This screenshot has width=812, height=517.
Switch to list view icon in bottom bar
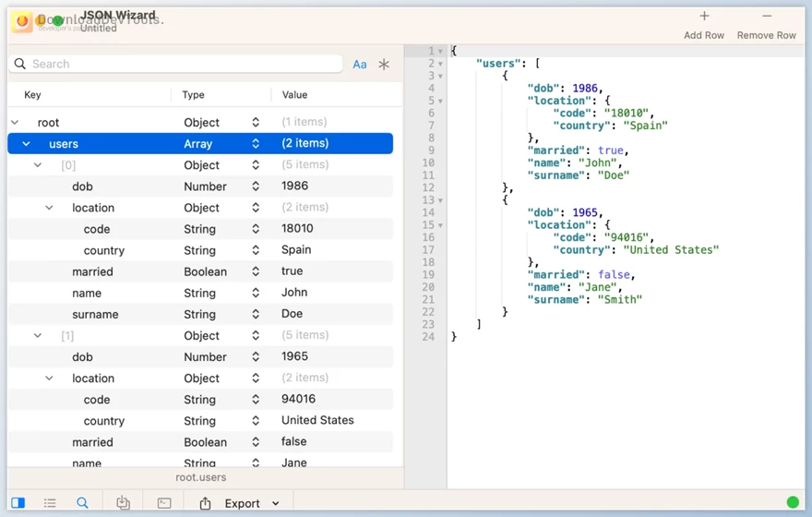50,502
